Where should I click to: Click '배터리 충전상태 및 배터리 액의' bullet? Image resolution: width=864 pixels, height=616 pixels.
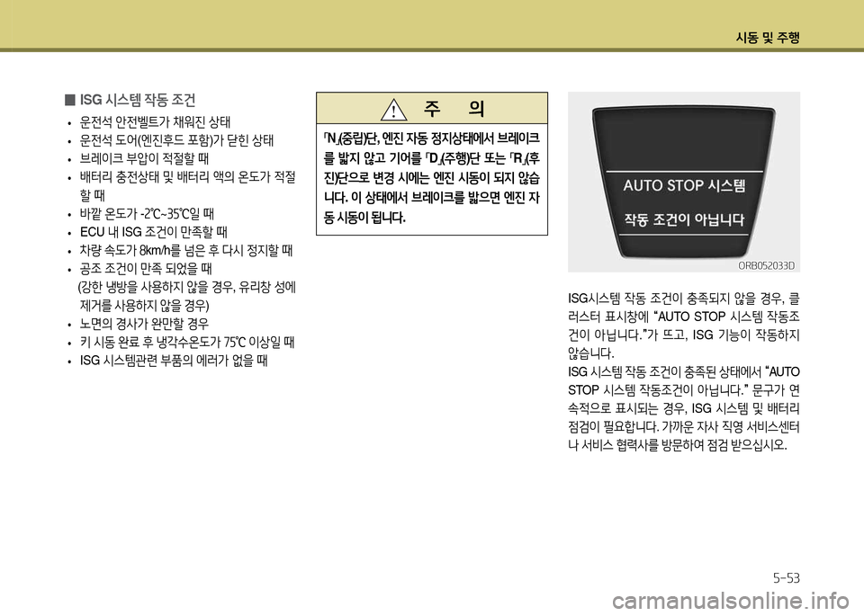(x=187, y=186)
